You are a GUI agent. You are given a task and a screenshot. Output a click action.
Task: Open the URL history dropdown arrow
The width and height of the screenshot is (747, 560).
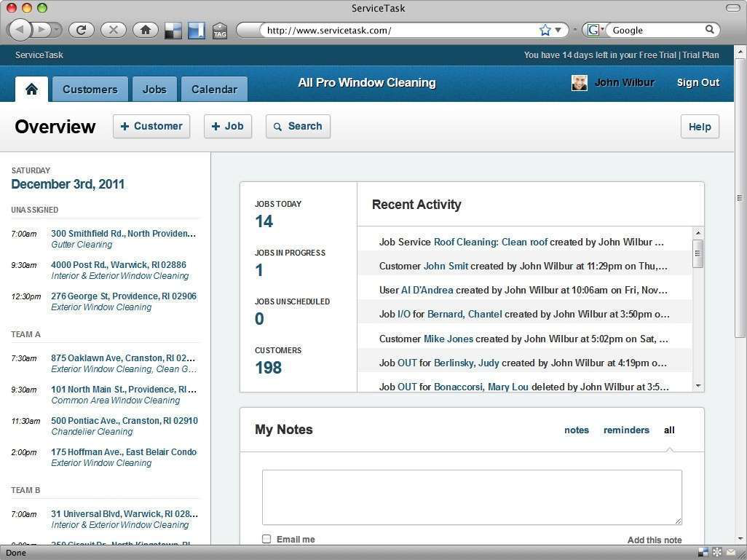point(558,30)
